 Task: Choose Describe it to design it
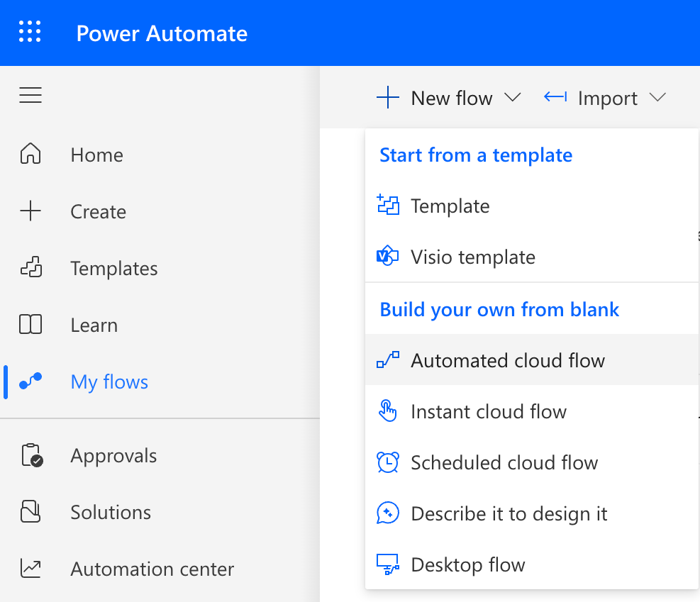click(509, 513)
